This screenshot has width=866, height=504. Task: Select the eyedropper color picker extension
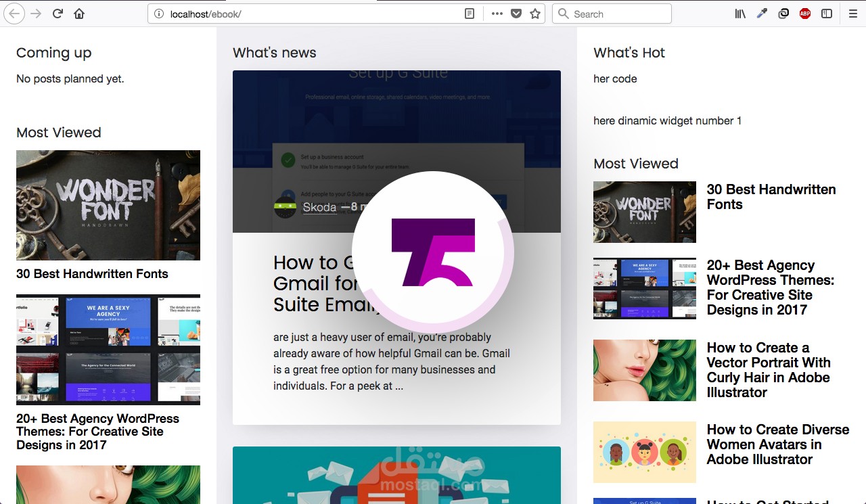point(762,13)
